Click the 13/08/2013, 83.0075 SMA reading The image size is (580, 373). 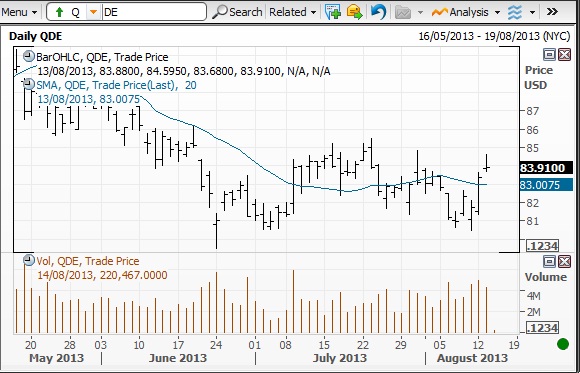coord(89,99)
